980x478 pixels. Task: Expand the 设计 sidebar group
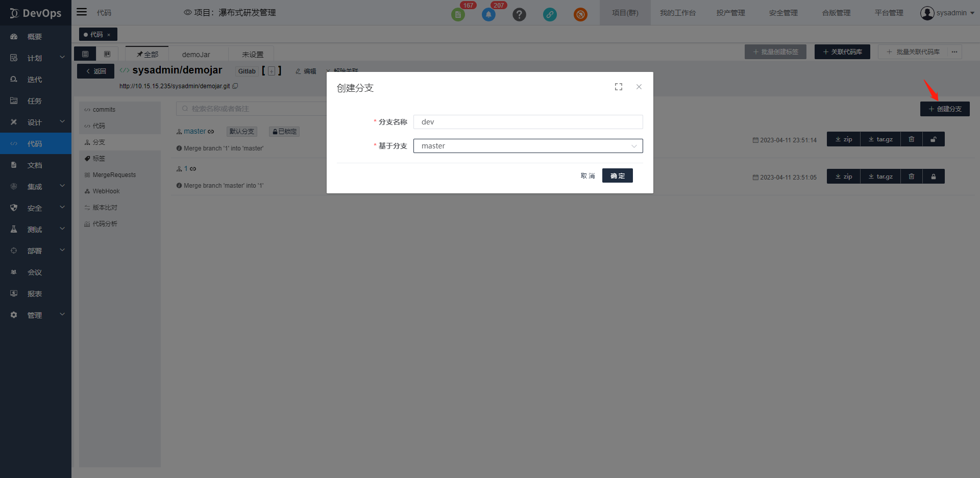(x=36, y=122)
